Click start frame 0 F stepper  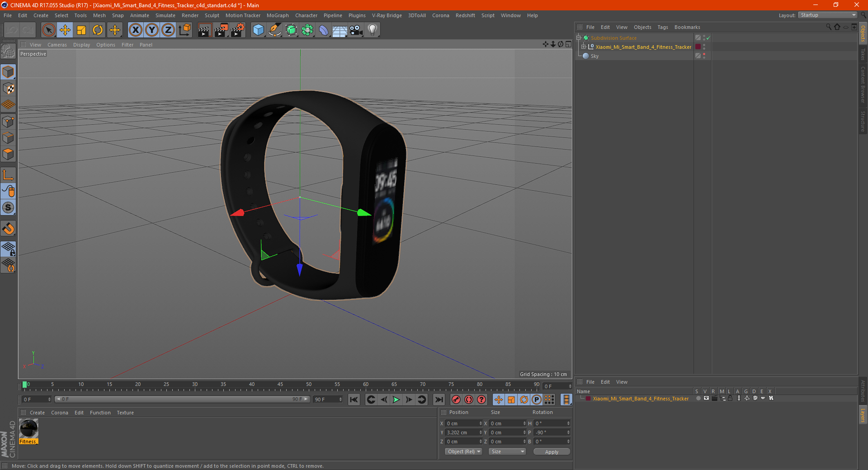coord(49,399)
